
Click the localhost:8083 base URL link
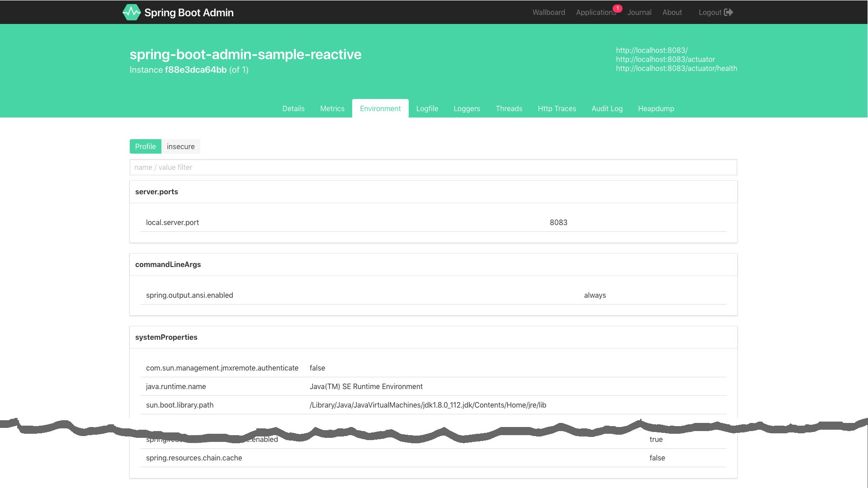click(651, 50)
